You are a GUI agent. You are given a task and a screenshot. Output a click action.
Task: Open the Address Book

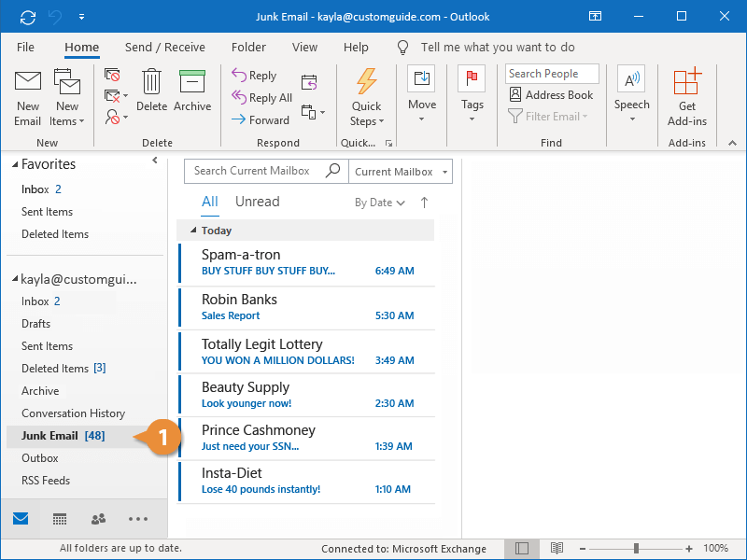[x=551, y=95]
